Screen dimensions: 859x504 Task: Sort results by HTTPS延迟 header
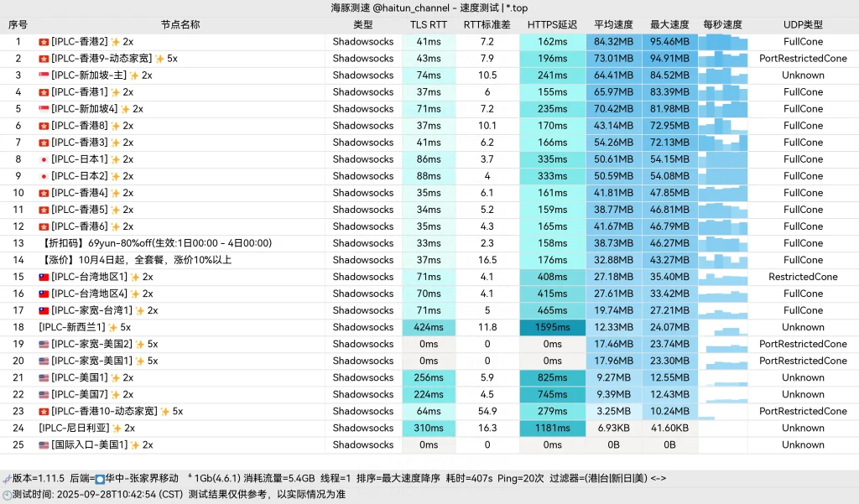[550, 24]
